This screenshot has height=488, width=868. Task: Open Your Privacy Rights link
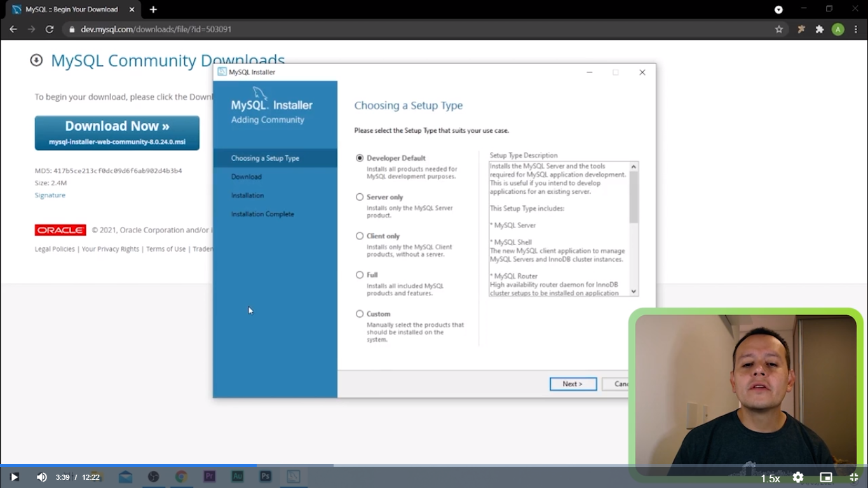(x=111, y=249)
